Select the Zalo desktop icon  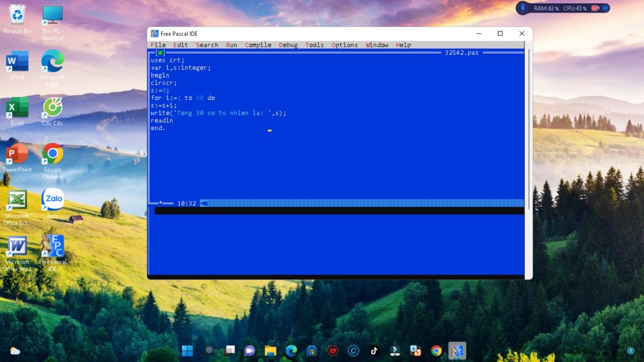(x=53, y=204)
